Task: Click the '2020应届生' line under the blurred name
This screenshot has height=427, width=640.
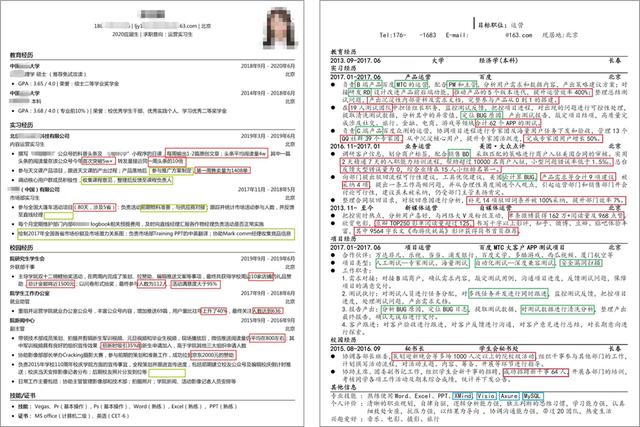Action: click(x=152, y=34)
